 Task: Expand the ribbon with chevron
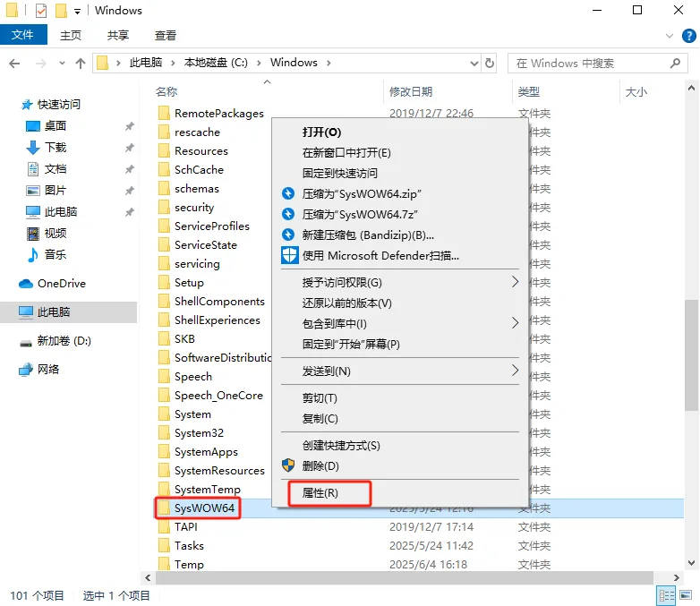point(669,36)
